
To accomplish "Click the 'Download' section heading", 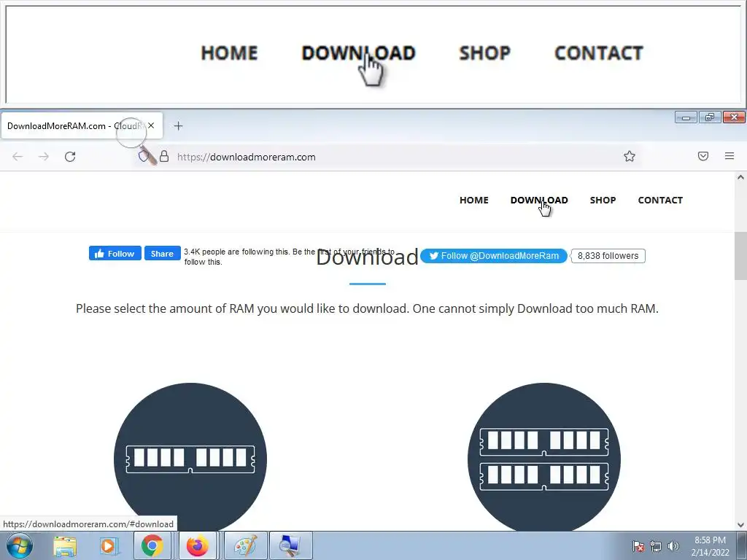I will pyautogui.click(x=368, y=257).
